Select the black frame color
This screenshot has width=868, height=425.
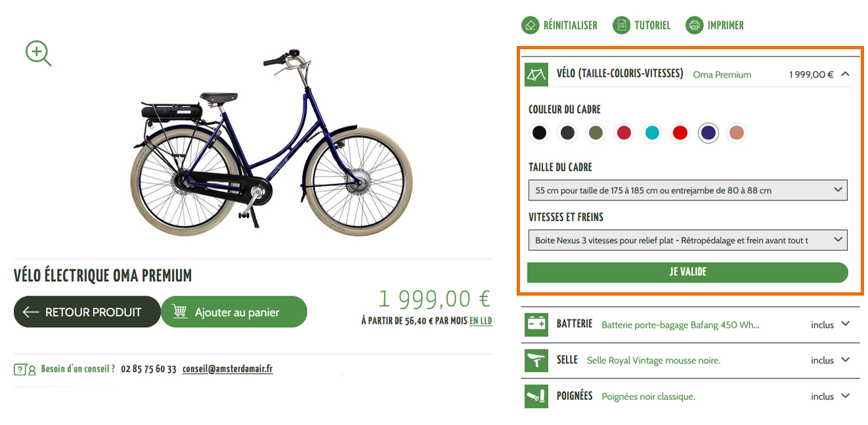pos(539,133)
